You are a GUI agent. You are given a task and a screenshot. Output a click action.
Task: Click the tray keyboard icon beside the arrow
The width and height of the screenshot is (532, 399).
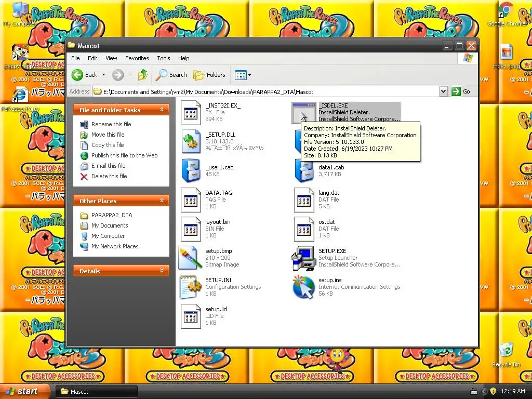tap(474, 392)
